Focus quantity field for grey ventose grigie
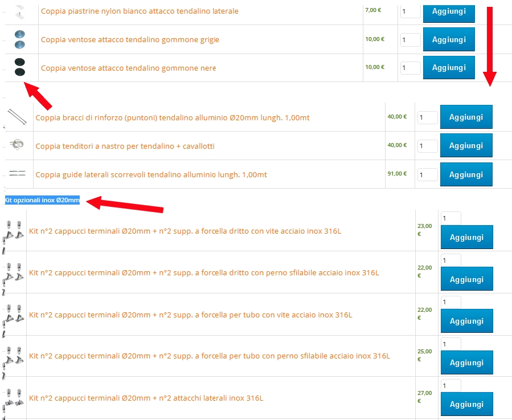The height and width of the screenshot is (420, 512). click(411, 40)
